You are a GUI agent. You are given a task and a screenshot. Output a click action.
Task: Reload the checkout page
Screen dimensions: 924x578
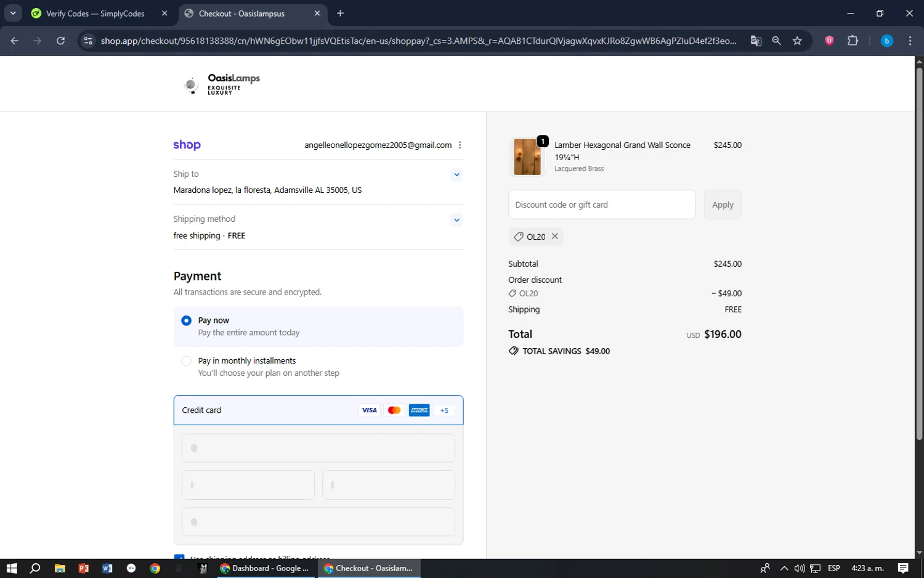tap(60, 41)
